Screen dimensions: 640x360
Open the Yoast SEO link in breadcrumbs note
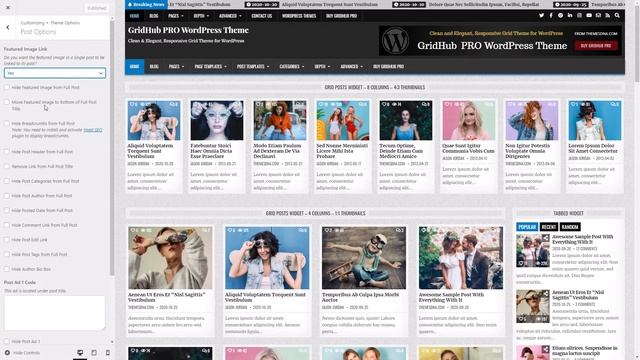pos(93,130)
